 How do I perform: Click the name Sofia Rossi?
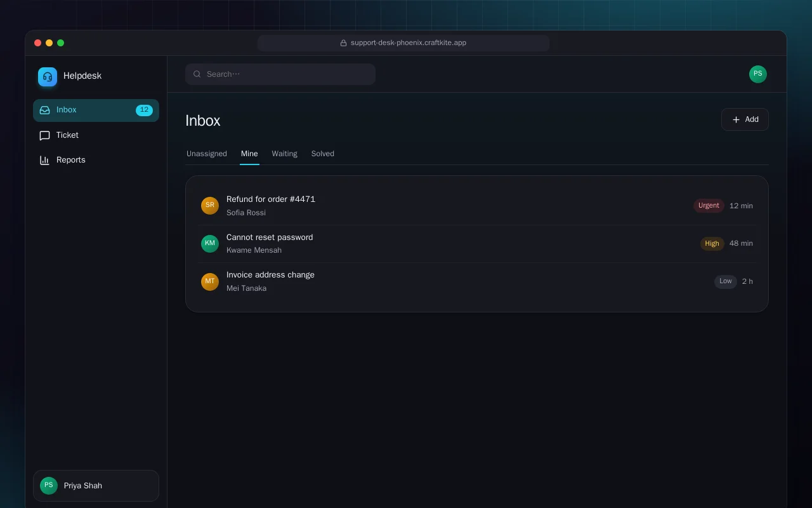point(246,213)
